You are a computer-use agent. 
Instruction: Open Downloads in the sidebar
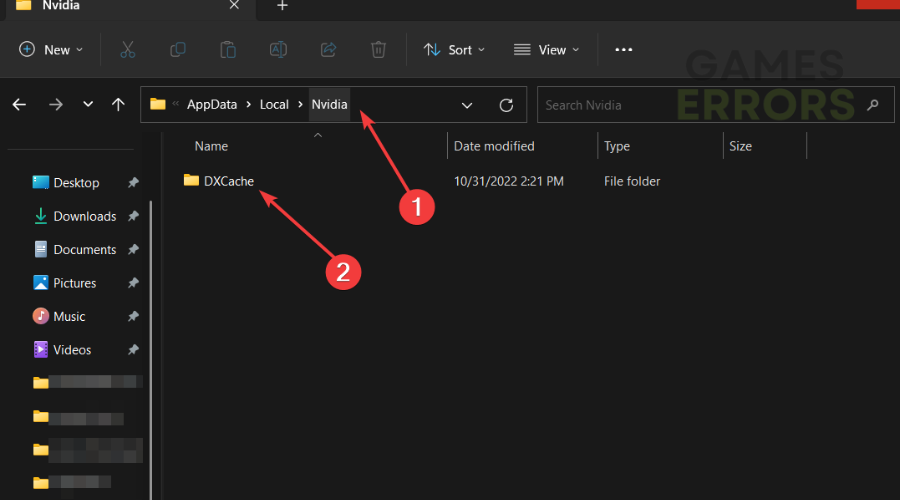coord(84,216)
